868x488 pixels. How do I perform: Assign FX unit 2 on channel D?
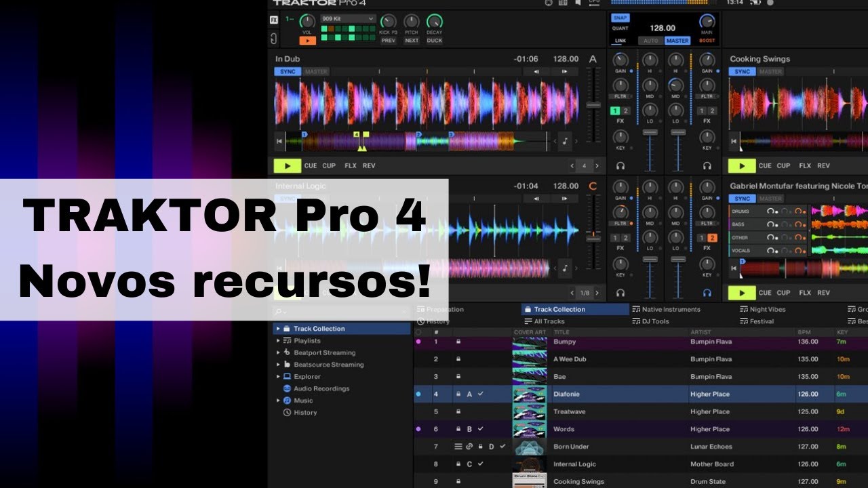point(713,238)
